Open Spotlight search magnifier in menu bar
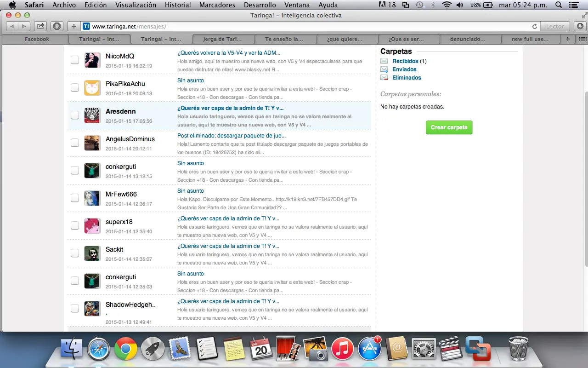 click(x=559, y=5)
